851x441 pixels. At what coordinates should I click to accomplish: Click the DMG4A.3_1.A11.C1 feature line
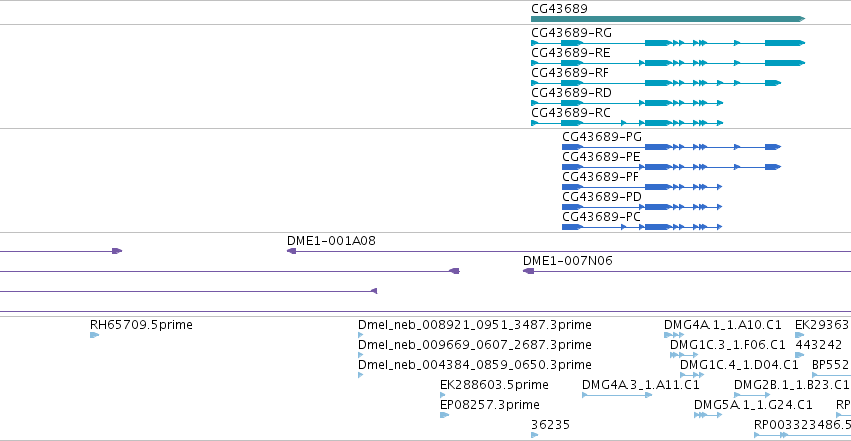(617, 395)
